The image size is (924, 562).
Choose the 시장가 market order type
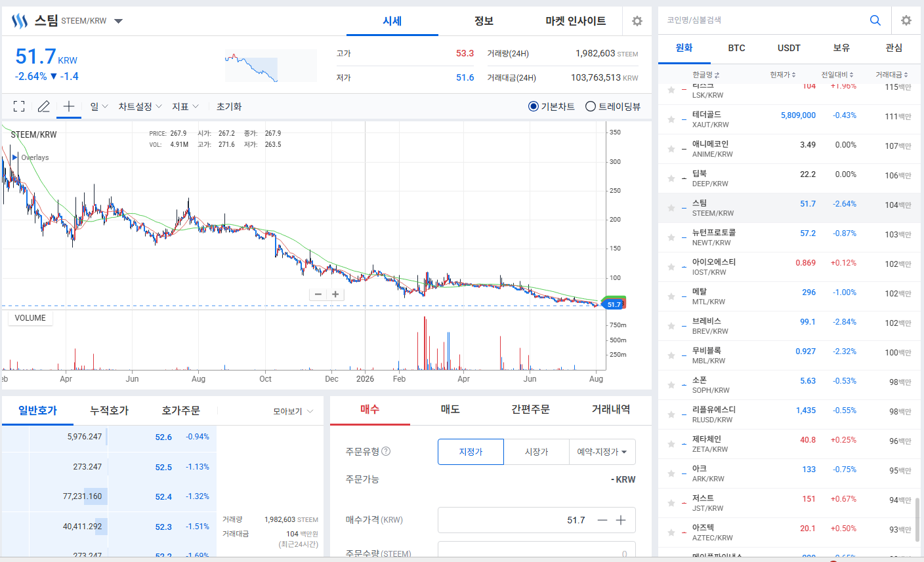click(536, 452)
